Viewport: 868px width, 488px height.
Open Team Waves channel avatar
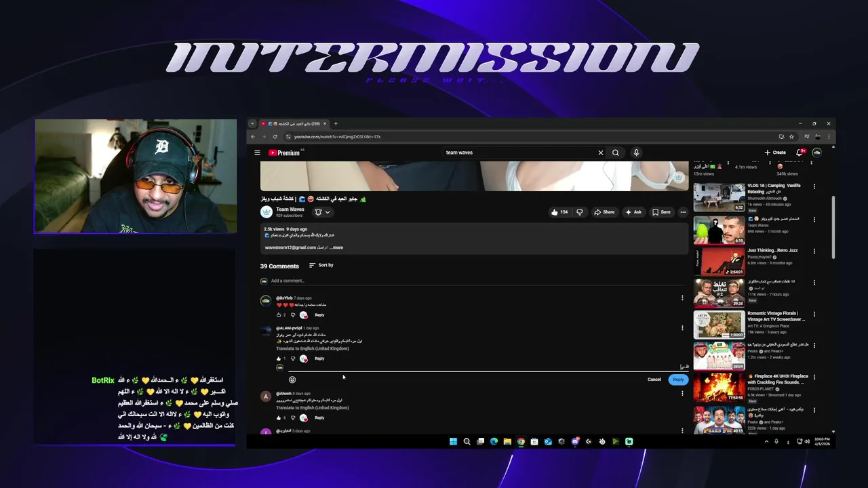click(x=266, y=212)
